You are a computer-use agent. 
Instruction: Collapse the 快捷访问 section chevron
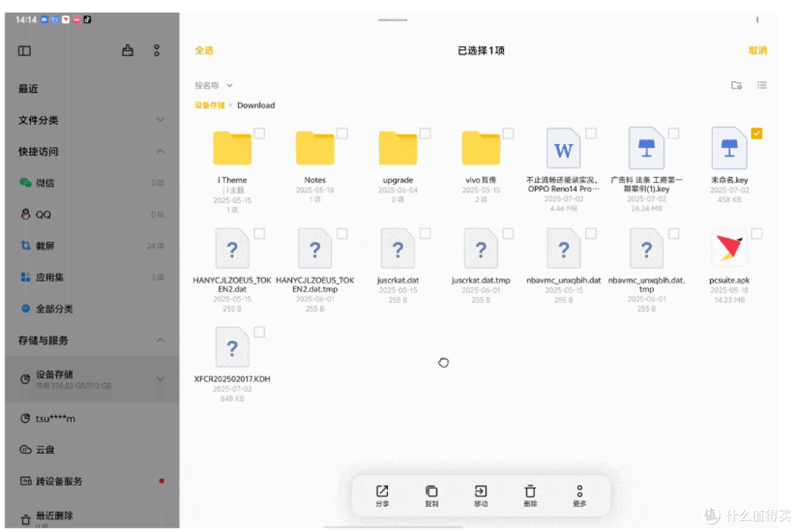coord(160,151)
